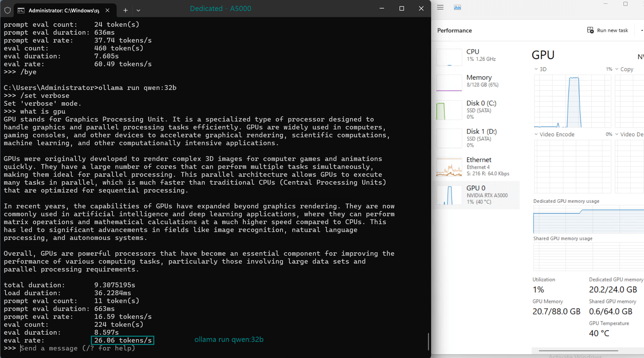Close the terminal window

tap(421, 8)
